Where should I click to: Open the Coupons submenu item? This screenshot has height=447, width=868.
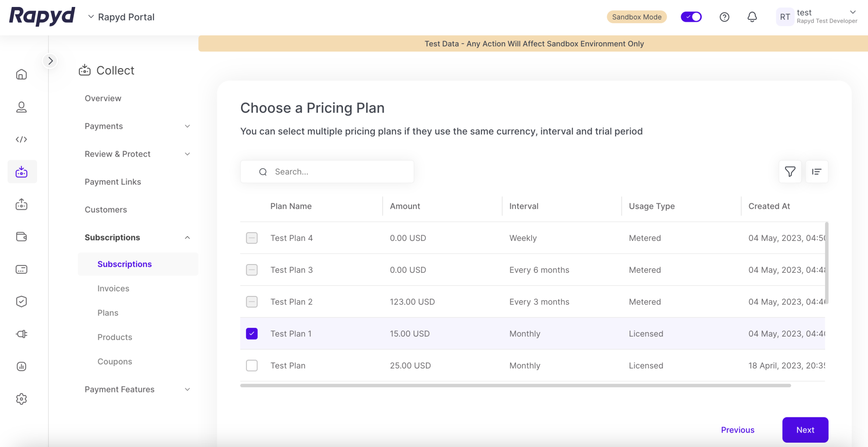(x=114, y=361)
